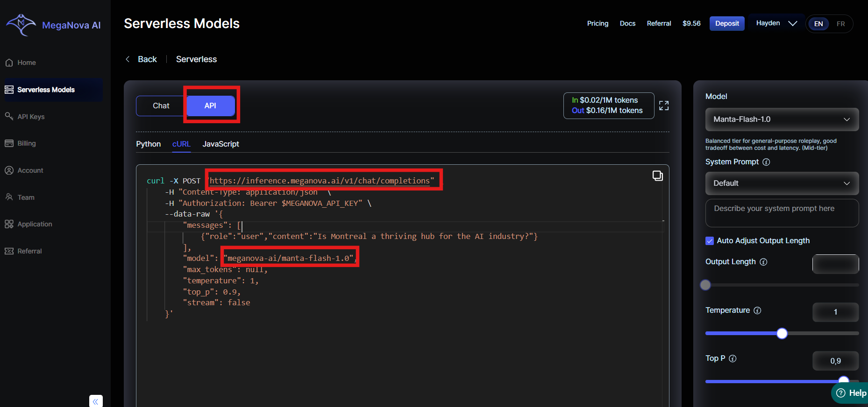This screenshot has height=407, width=868.
Task: Show System Prompt info tooltip
Action: pos(766,162)
